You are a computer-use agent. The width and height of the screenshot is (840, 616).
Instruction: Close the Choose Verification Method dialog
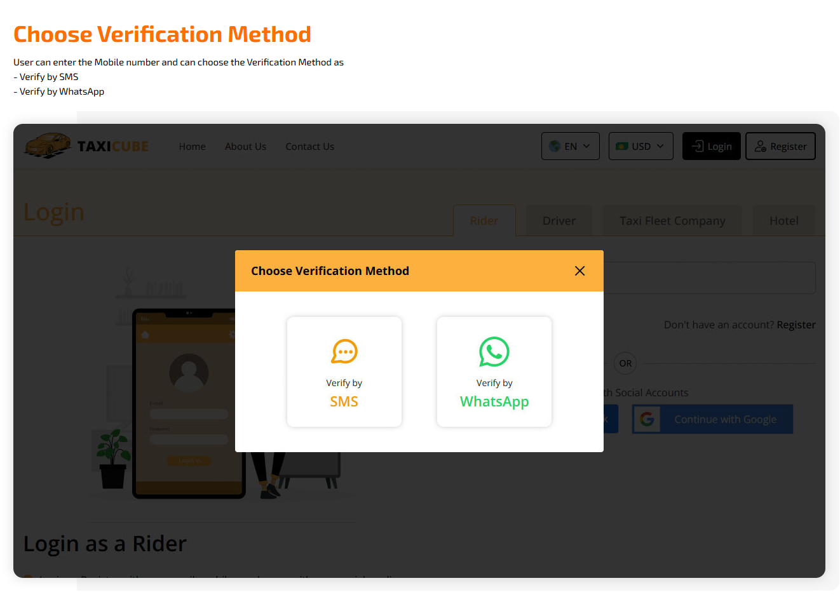tap(579, 271)
